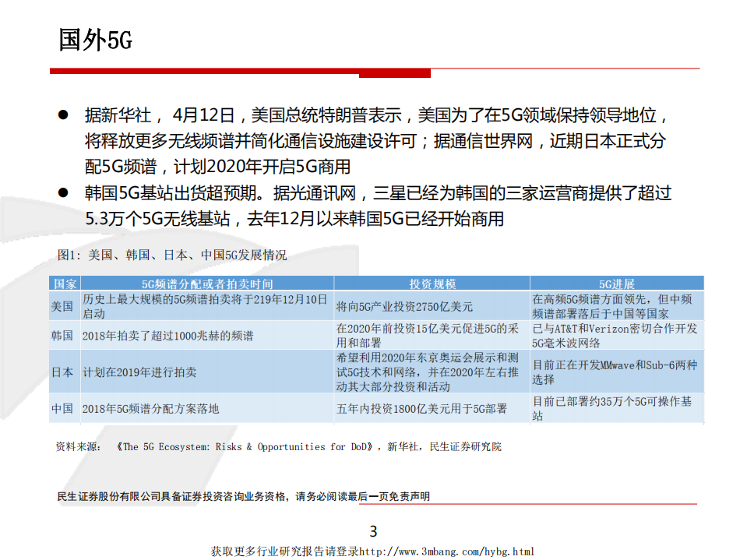Click the 5G进展 column header
The image size is (747, 560).
pos(615,283)
